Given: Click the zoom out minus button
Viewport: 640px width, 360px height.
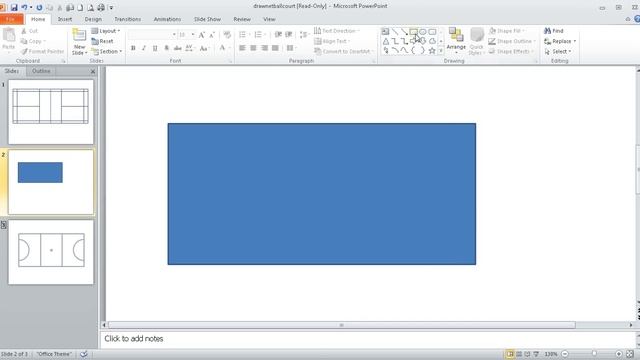Looking at the screenshot, I should coord(565,354).
